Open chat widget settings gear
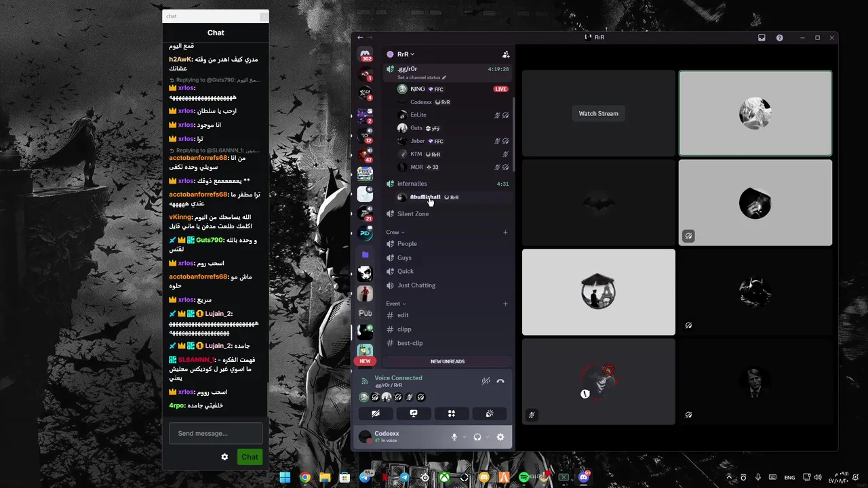Screen dimensions: 868x488 click(224, 457)
